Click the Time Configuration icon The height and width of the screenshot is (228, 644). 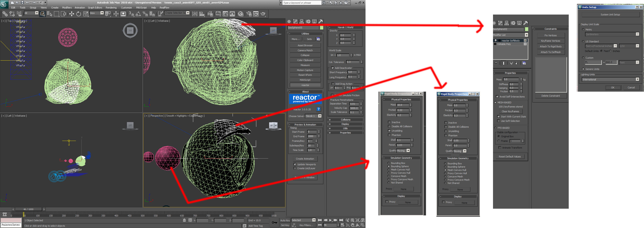(342, 225)
